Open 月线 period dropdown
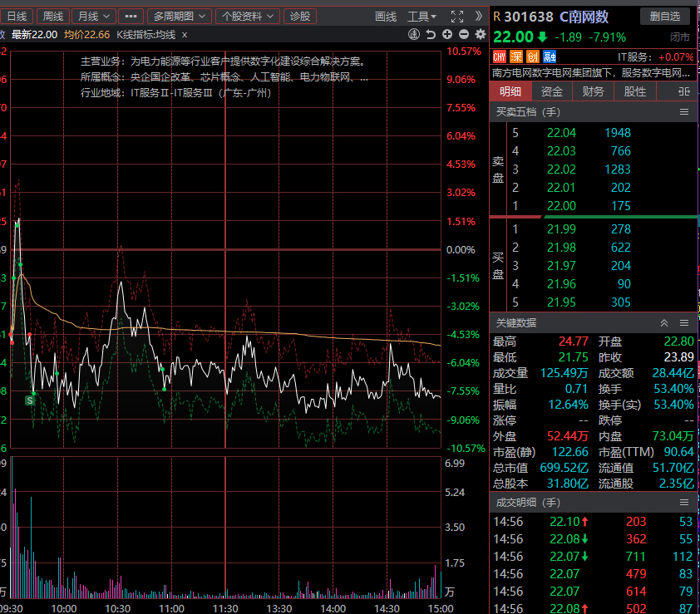Screen dimensions: 700x614 [94, 17]
